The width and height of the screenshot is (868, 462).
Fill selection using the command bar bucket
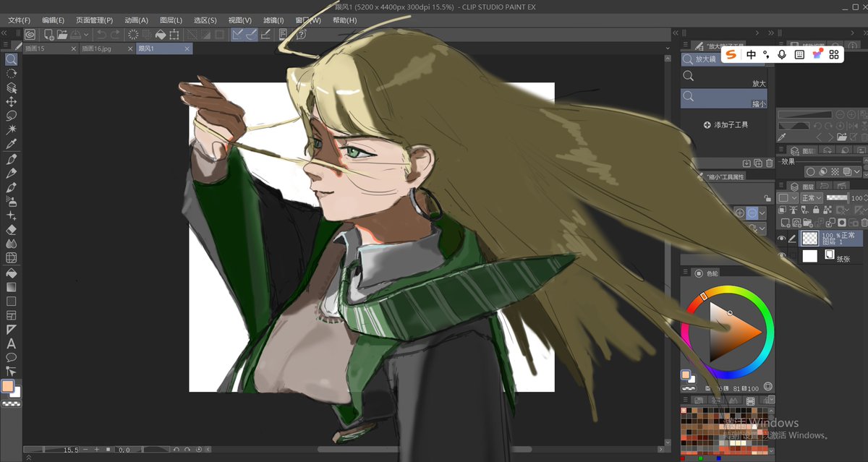161,34
